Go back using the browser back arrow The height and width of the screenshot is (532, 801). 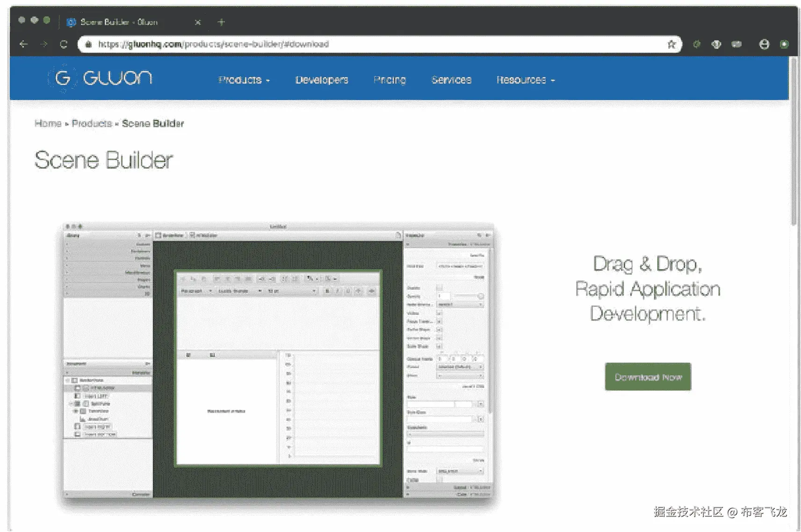tap(24, 44)
